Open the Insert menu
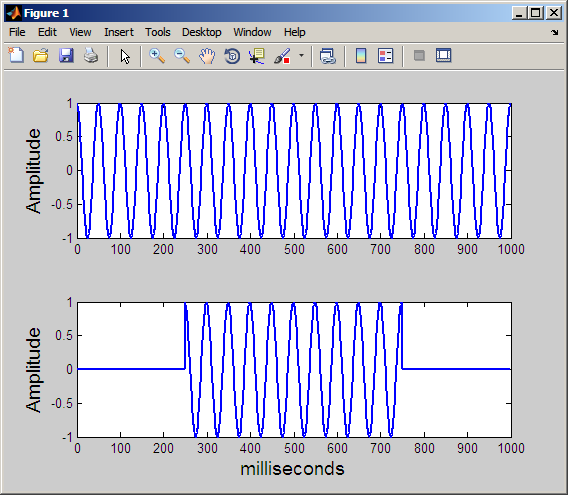This screenshot has height=495, width=568. coord(119,32)
